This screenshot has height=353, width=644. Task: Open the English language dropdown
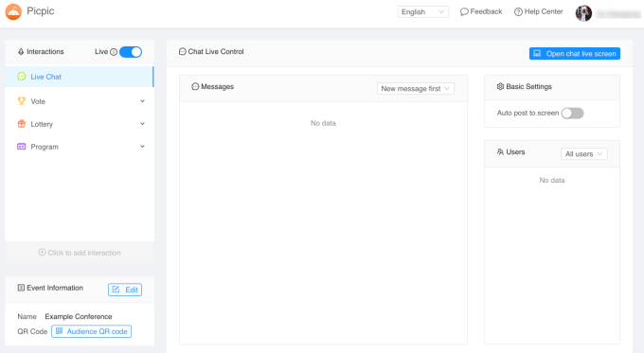[423, 12]
